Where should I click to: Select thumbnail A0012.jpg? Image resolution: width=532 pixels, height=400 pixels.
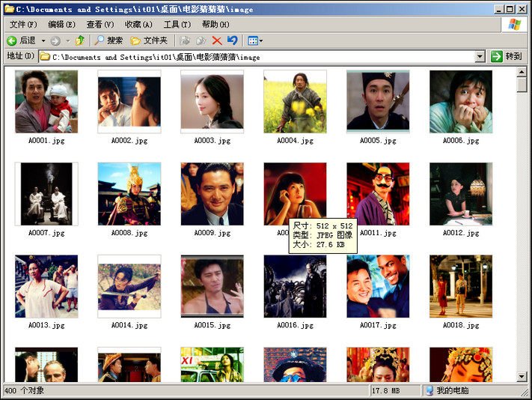(x=461, y=194)
